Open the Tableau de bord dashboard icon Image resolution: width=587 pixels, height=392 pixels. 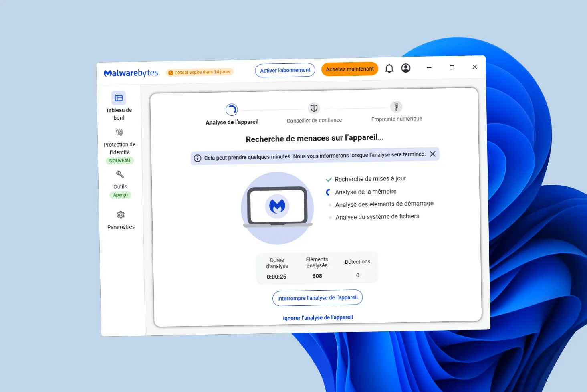(x=119, y=98)
